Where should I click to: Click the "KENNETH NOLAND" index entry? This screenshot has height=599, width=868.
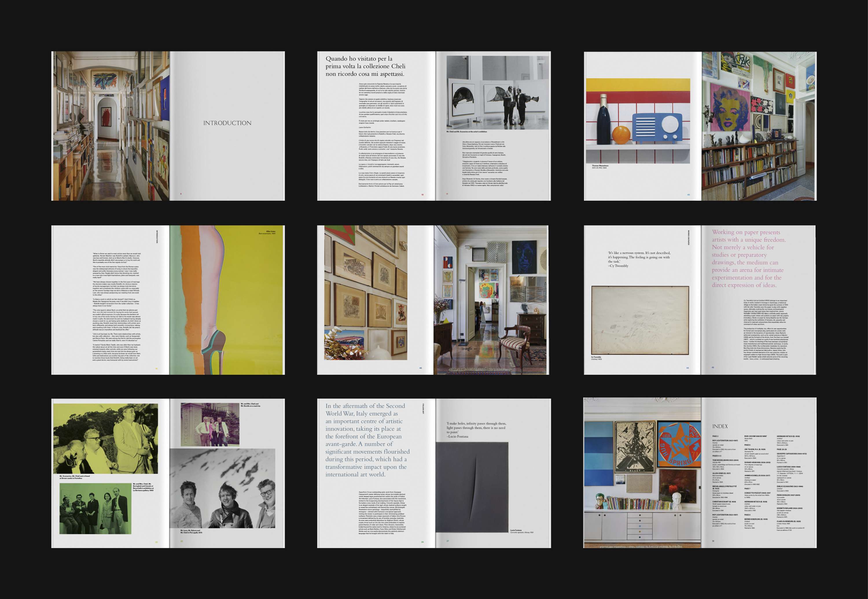pyautogui.click(x=790, y=508)
